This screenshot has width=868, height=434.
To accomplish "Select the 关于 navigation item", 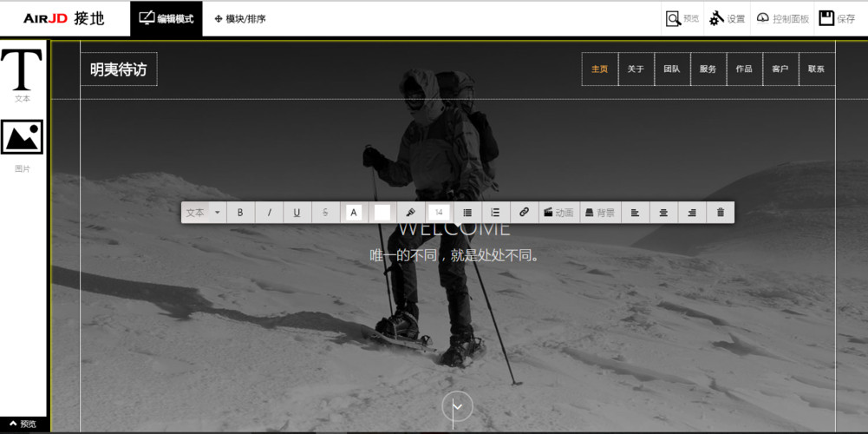I will tap(636, 69).
